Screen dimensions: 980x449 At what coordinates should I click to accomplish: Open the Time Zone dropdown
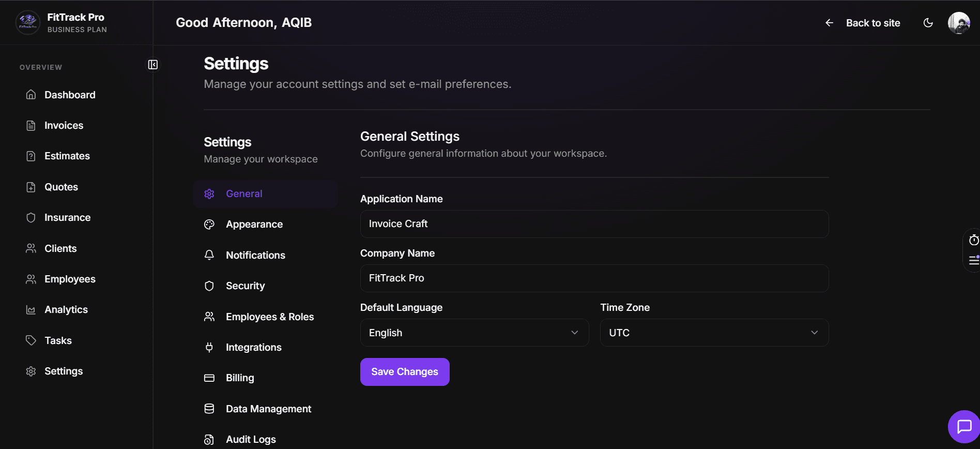pyautogui.click(x=714, y=333)
